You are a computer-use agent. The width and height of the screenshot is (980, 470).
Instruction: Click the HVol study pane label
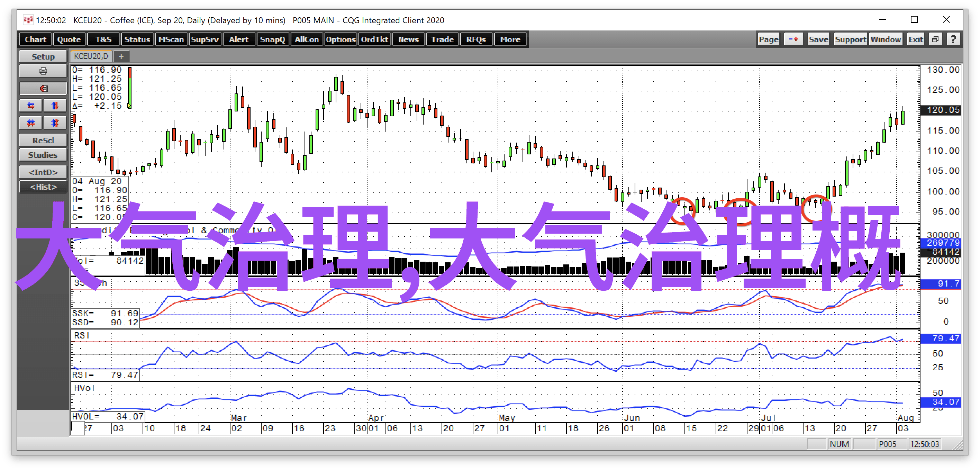(84, 388)
